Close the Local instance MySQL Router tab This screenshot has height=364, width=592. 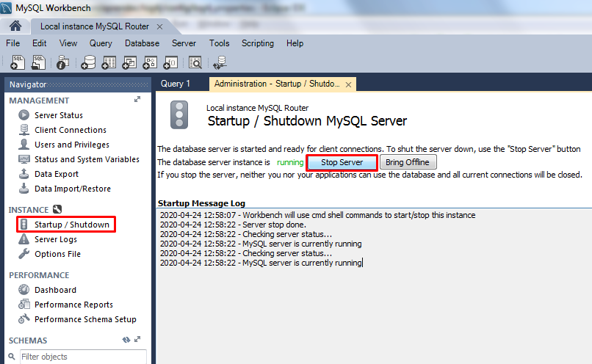point(159,26)
